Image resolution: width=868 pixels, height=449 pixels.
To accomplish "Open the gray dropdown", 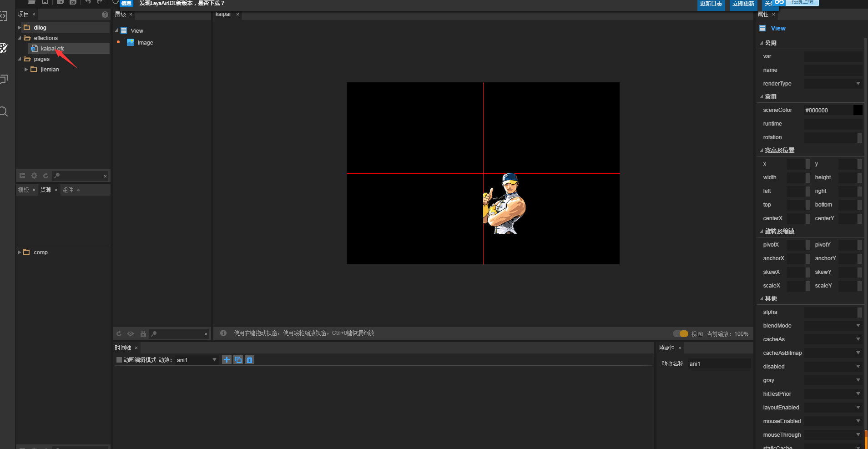I will pos(833,380).
